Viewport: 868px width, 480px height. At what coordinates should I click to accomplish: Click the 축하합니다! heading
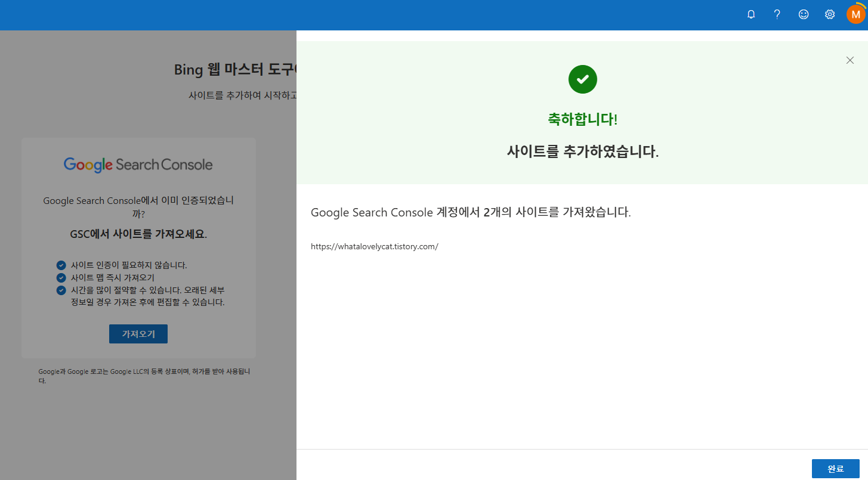583,119
